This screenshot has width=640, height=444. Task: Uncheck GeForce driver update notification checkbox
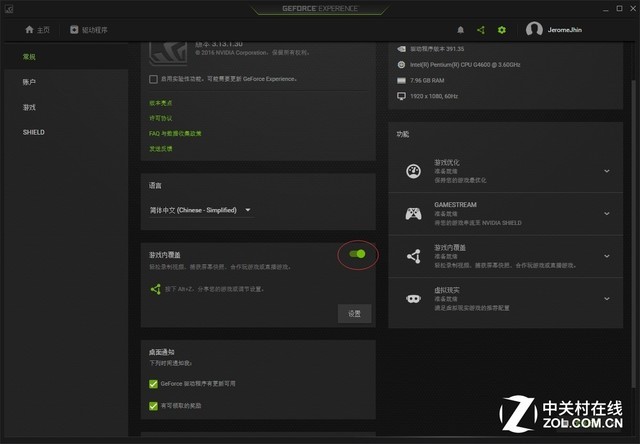(x=153, y=384)
